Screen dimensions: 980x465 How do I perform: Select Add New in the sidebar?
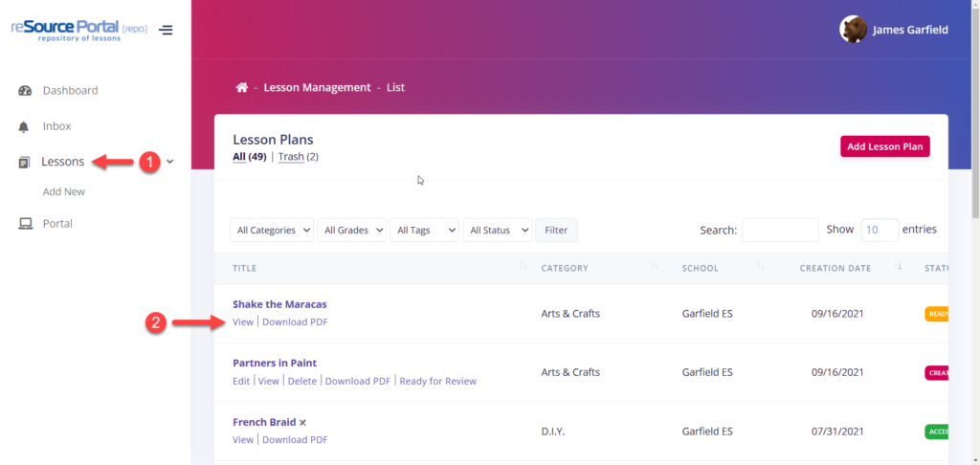pos(64,192)
